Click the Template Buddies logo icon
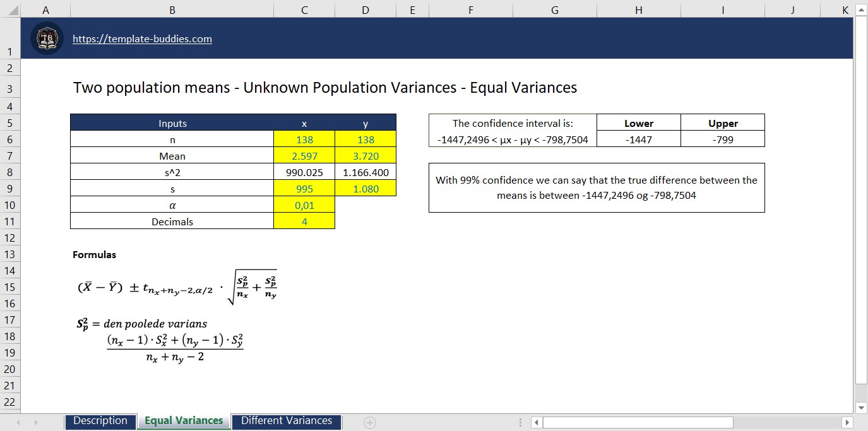 (x=45, y=38)
